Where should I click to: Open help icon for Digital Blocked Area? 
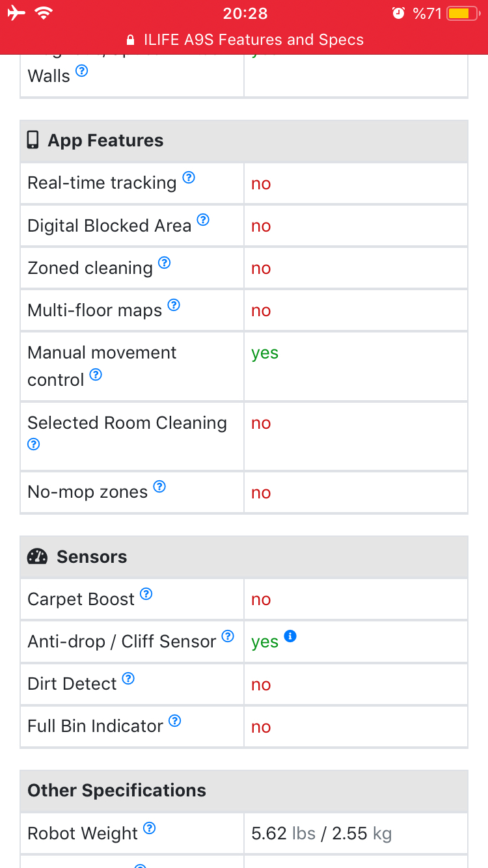point(203,220)
